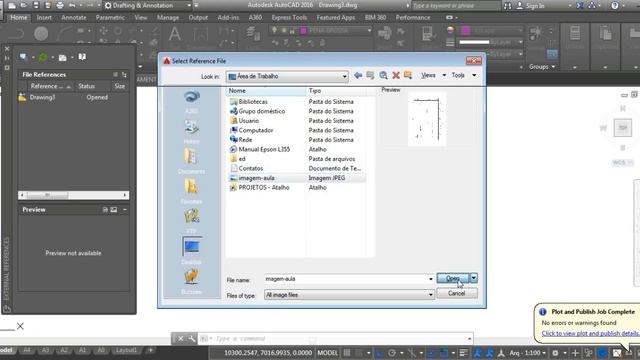Click Change Path icon in External References palette

tap(62, 57)
